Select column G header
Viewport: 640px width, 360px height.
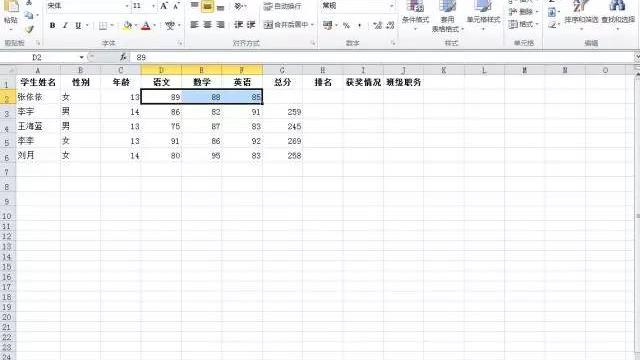[x=282, y=70]
